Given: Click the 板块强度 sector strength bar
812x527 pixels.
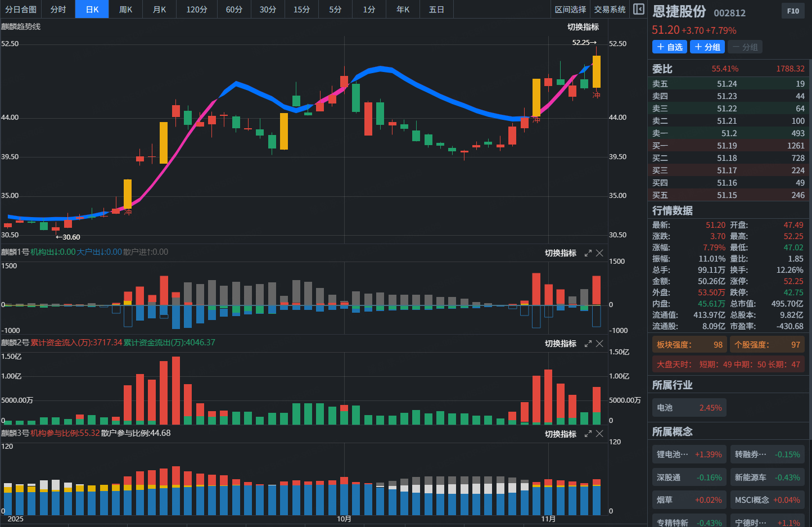Looking at the screenshot, I should click(x=689, y=345).
